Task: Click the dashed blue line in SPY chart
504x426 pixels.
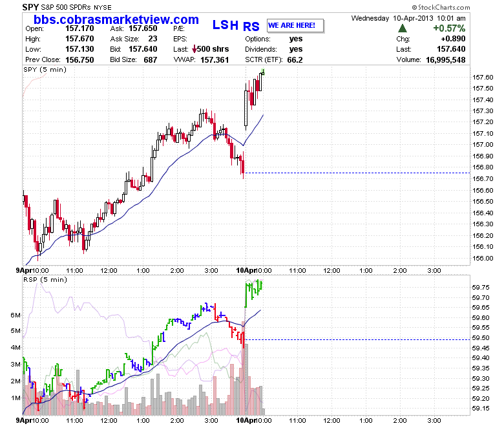Action: tap(357, 173)
